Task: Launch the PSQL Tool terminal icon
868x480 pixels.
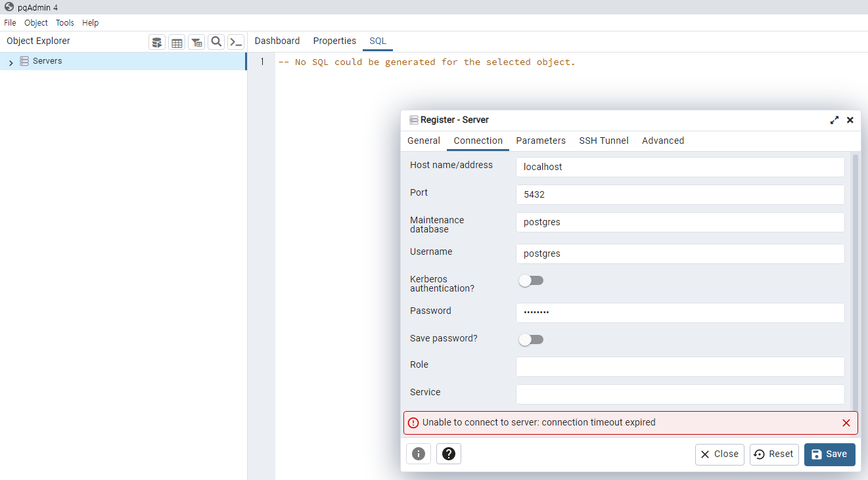Action: [x=236, y=43]
